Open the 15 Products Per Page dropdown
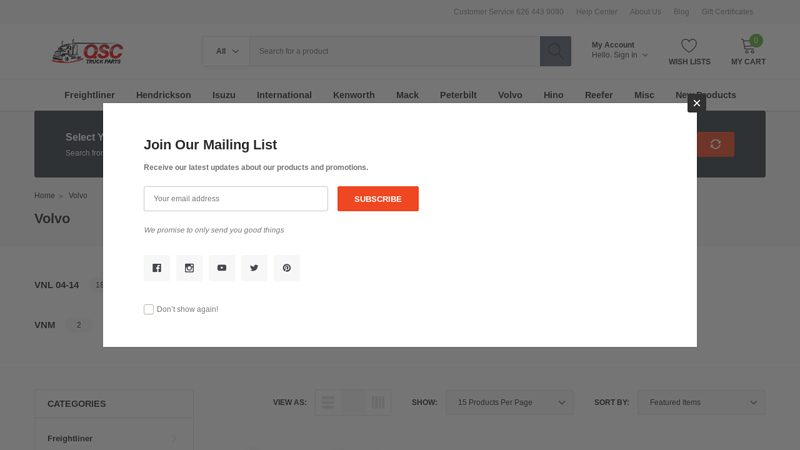 (x=509, y=403)
